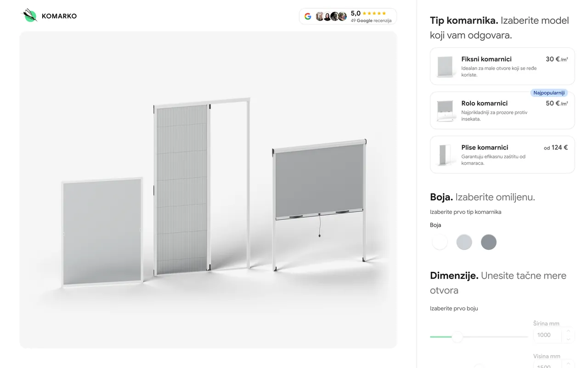Click the Plise komarnici thumbnail icon
588x368 pixels.
pyautogui.click(x=444, y=155)
